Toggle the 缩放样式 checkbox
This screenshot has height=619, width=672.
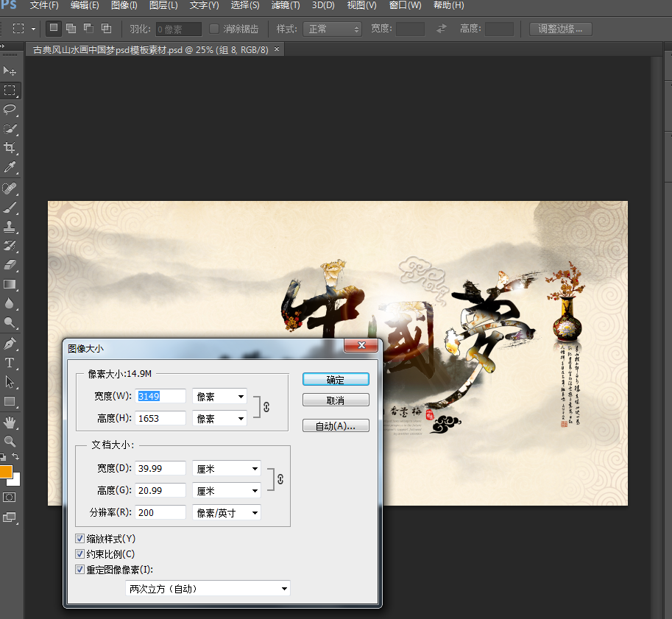(x=79, y=539)
